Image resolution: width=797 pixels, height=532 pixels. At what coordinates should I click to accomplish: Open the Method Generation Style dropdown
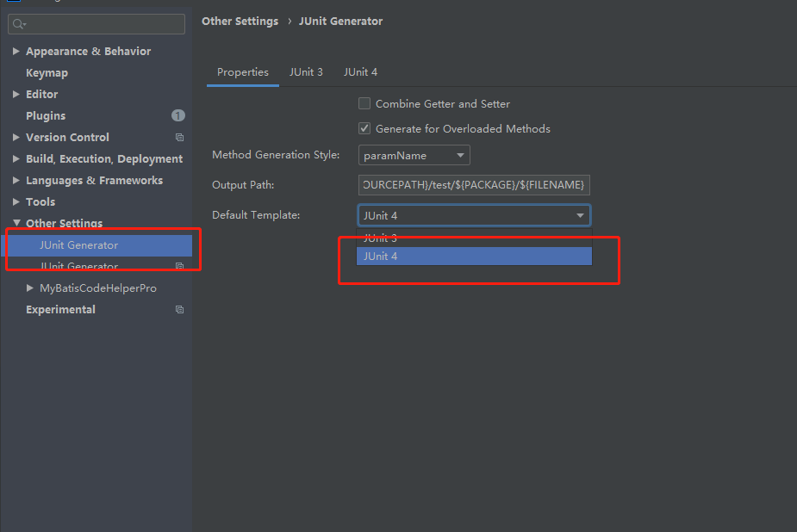point(414,156)
